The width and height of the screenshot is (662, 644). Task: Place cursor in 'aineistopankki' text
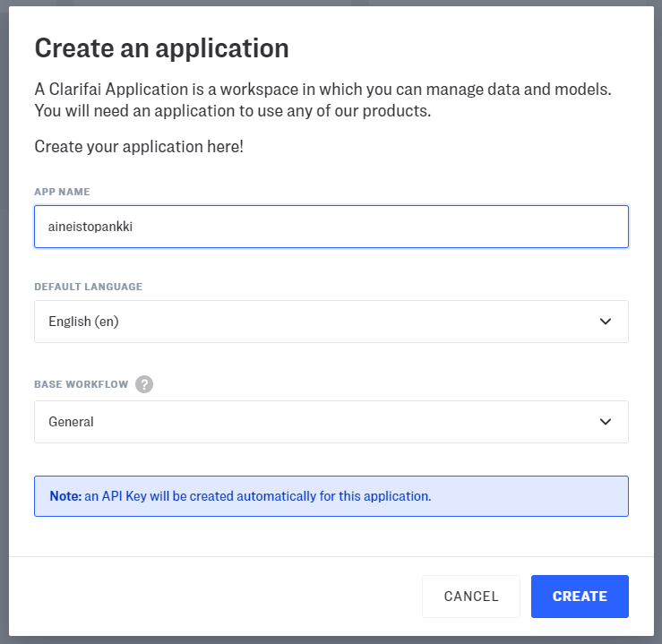[x=90, y=228]
